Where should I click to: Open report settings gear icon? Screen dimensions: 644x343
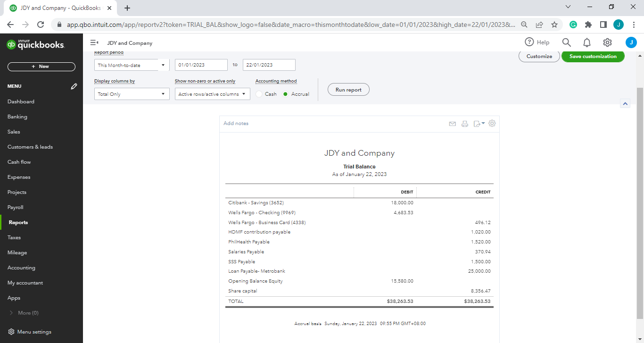[x=492, y=124]
